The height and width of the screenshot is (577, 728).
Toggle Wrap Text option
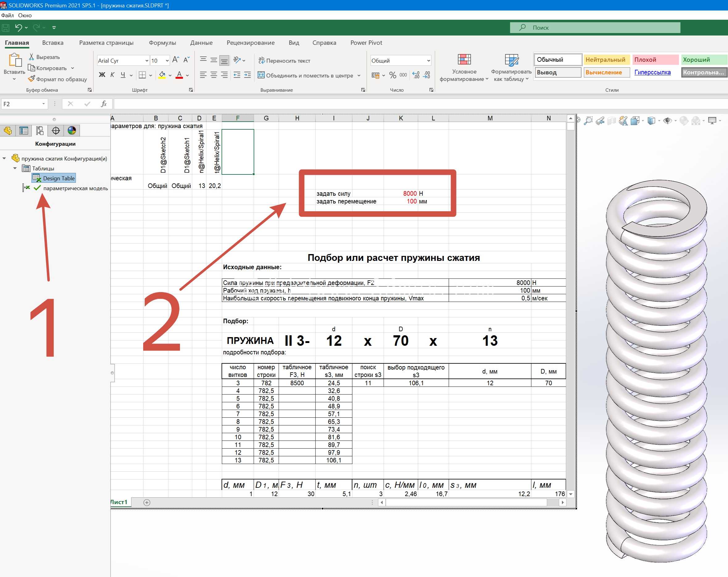pos(284,61)
